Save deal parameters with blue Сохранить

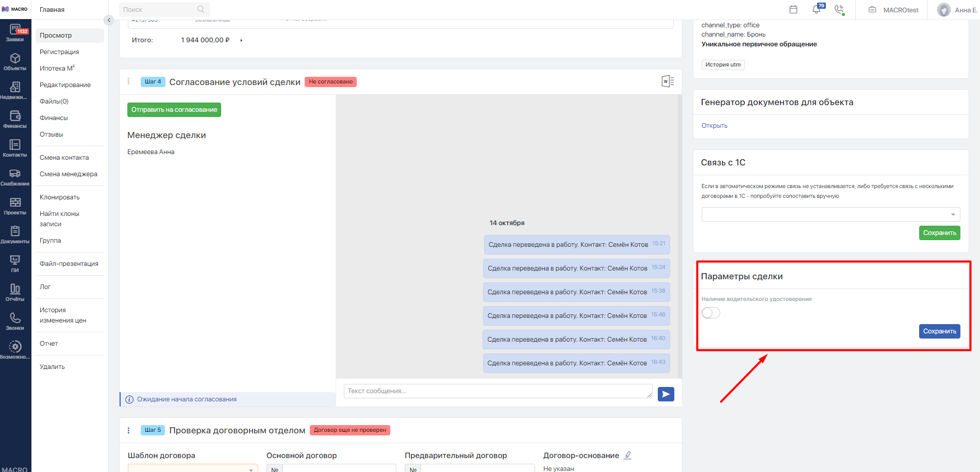tap(939, 331)
